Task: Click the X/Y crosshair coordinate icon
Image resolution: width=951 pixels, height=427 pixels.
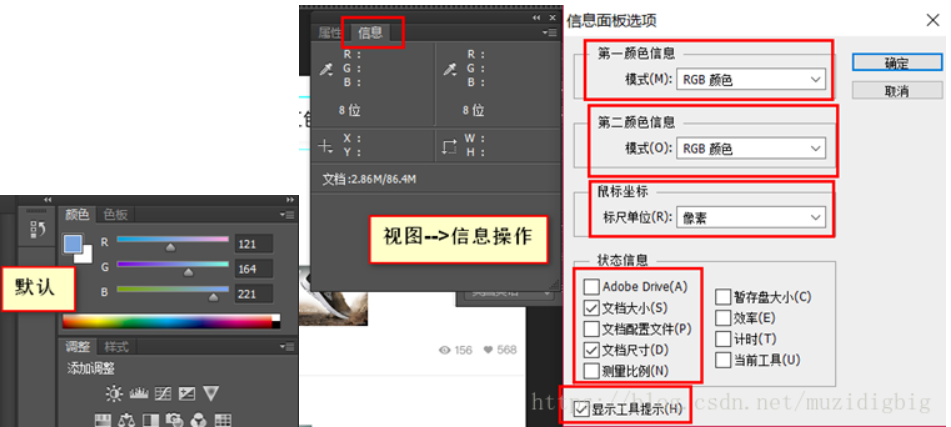Action: click(x=326, y=146)
